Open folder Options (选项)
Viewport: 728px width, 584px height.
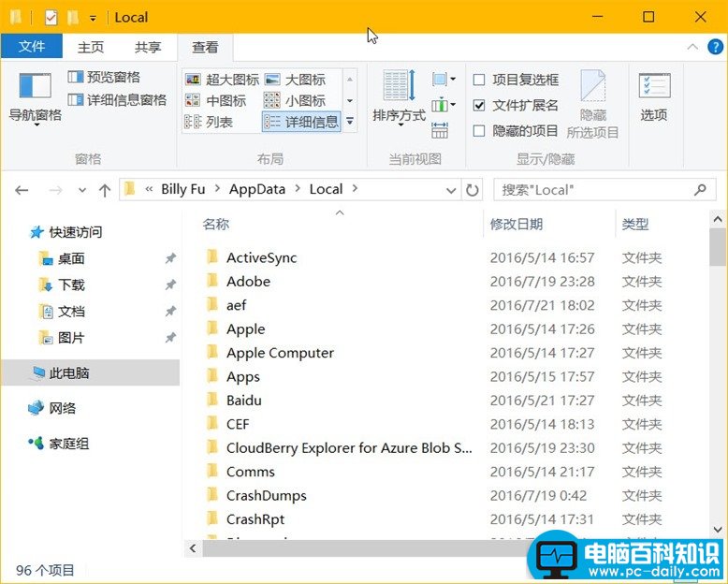click(654, 96)
